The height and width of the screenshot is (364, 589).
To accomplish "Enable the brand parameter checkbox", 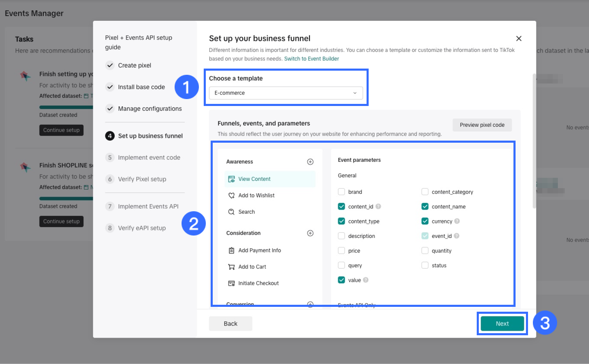I will [x=341, y=192].
